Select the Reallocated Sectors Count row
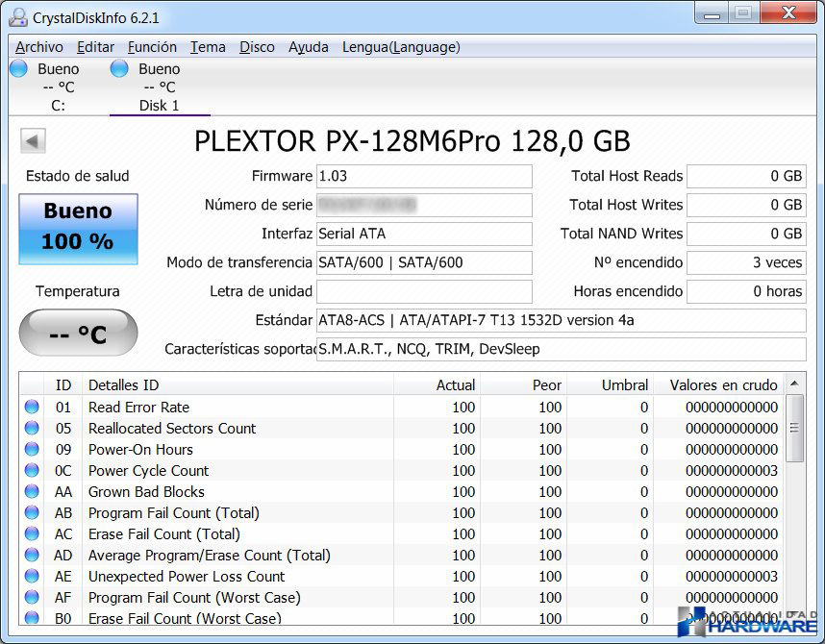This screenshot has width=825, height=644. pos(172,429)
